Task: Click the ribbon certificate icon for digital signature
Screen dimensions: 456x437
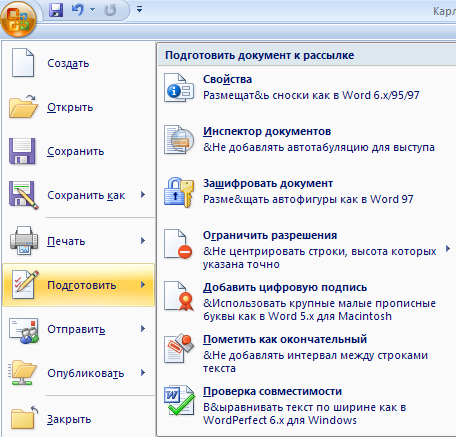Action: coord(179,296)
